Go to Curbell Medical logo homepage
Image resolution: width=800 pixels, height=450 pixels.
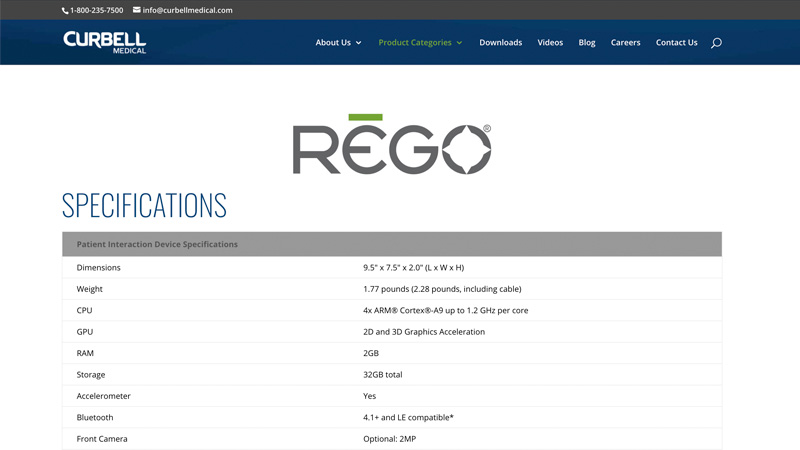tap(105, 42)
